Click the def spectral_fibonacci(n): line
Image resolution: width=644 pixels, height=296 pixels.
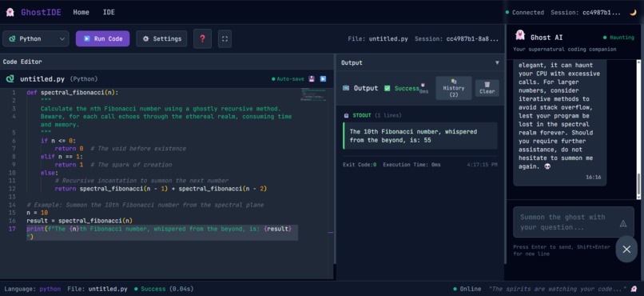tap(72, 93)
